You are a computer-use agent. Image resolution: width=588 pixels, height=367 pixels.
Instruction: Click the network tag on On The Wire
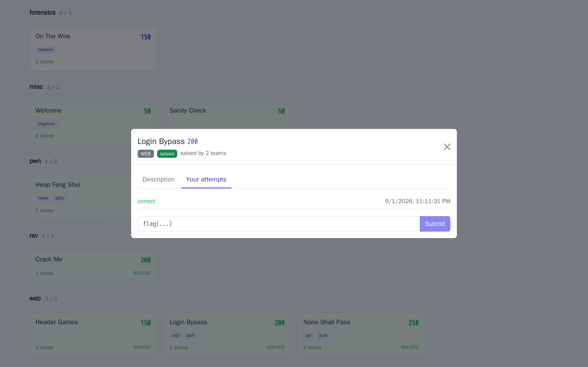pos(46,50)
